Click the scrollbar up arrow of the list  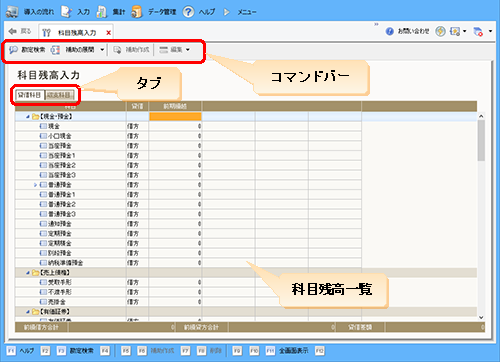click(x=481, y=116)
